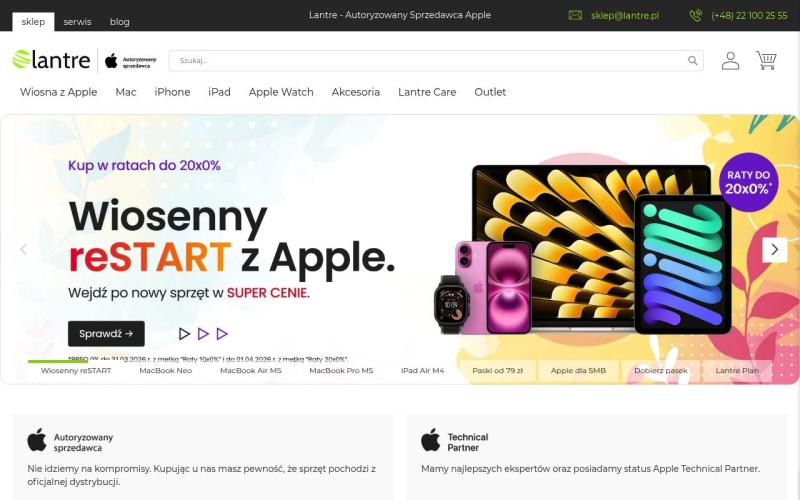This screenshot has height=500, width=800.
Task: Go to previous banner slide arrow
Action: pyautogui.click(x=23, y=249)
